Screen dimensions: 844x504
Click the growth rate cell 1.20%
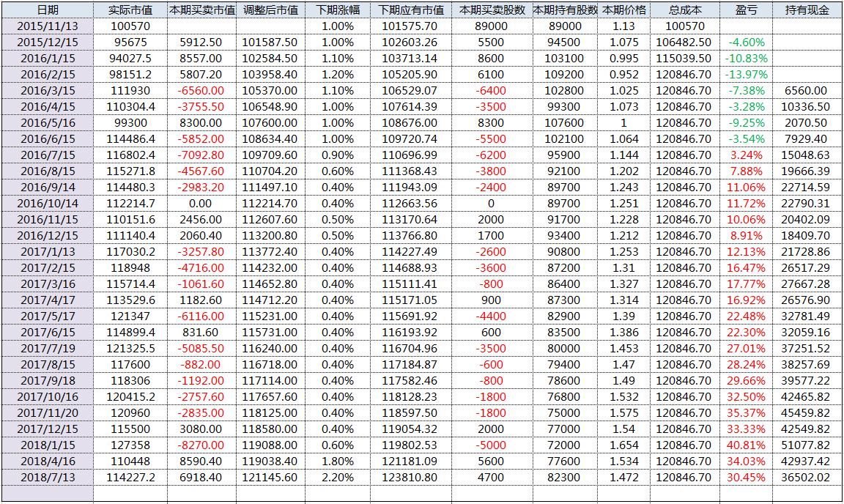pyautogui.click(x=338, y=74)
